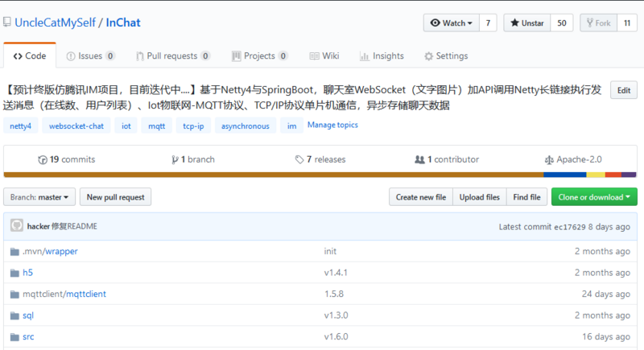Click the Pull requests icon

(x=140, y=56)
